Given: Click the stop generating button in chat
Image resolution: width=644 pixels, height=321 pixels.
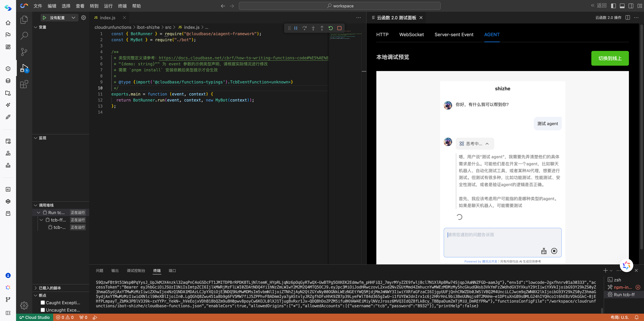Looking at the screenshot, I should (554, 251).
